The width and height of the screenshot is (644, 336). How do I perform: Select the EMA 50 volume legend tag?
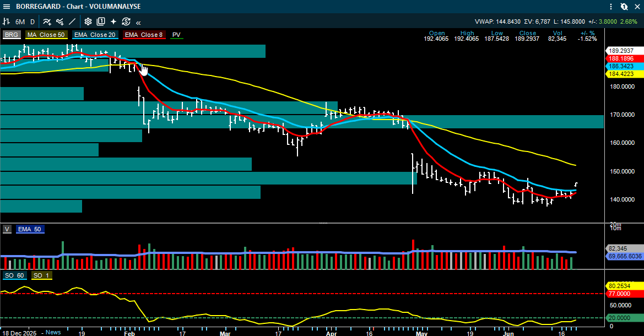(30, 229)
